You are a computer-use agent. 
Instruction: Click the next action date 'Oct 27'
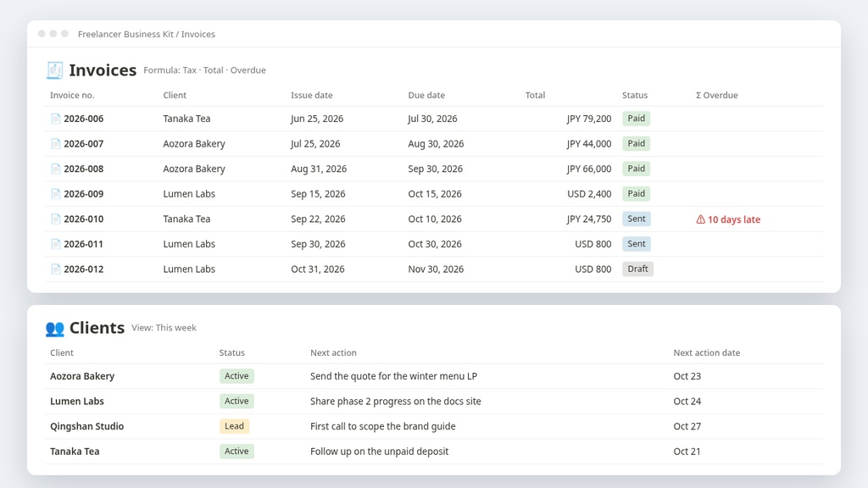(x=687, y=427)
